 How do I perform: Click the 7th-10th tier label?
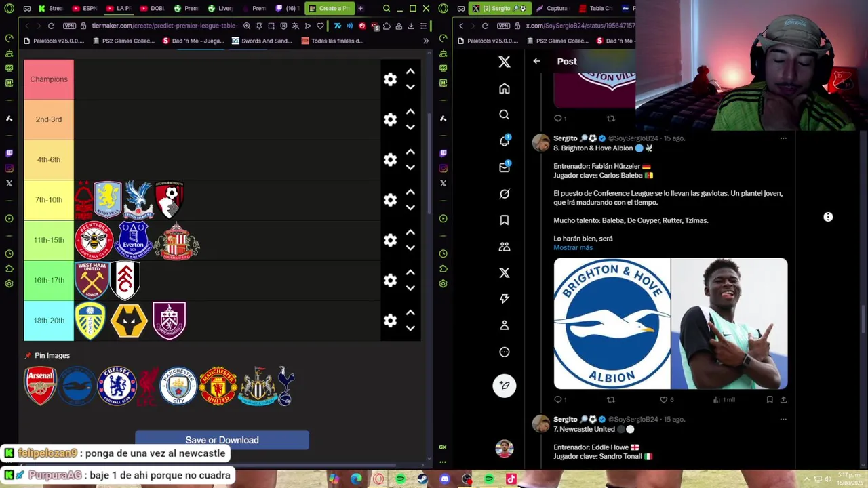coord(49,200)
